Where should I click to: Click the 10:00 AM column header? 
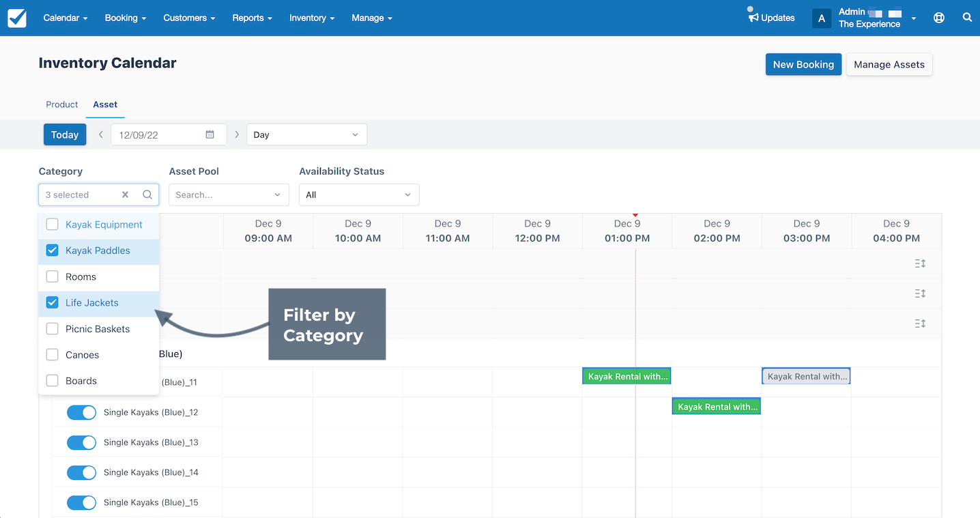pos(358,231)
